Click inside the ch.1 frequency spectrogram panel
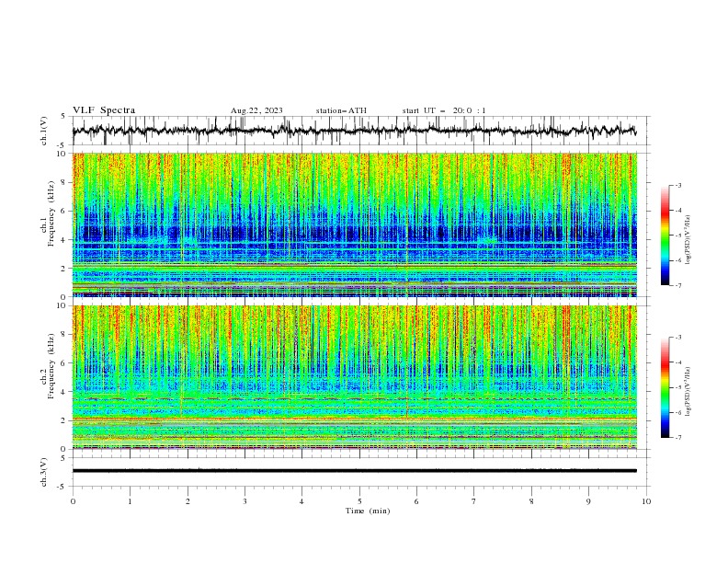728x563 pixels. (355, 224)
